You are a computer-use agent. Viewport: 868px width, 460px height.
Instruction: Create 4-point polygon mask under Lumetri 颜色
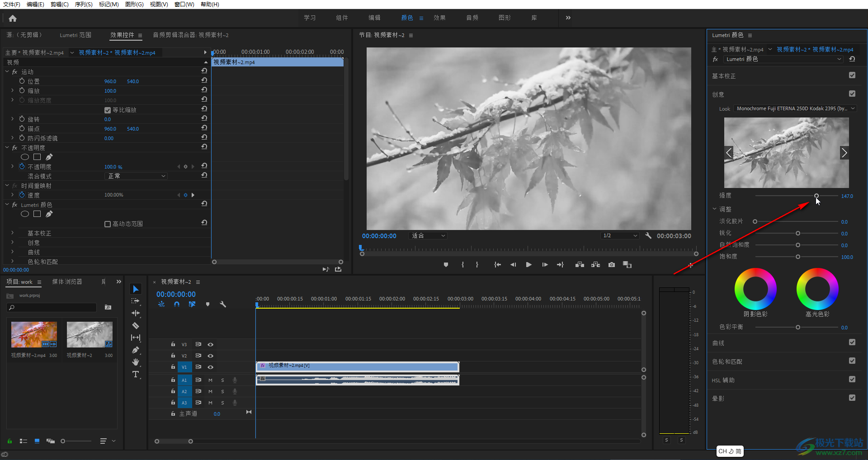[37, 214]
